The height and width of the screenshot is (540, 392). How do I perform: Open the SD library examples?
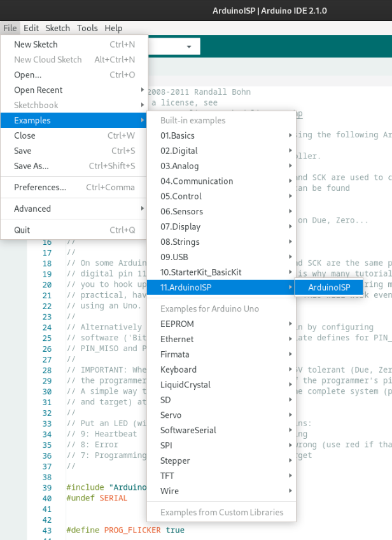coord(221,399)
